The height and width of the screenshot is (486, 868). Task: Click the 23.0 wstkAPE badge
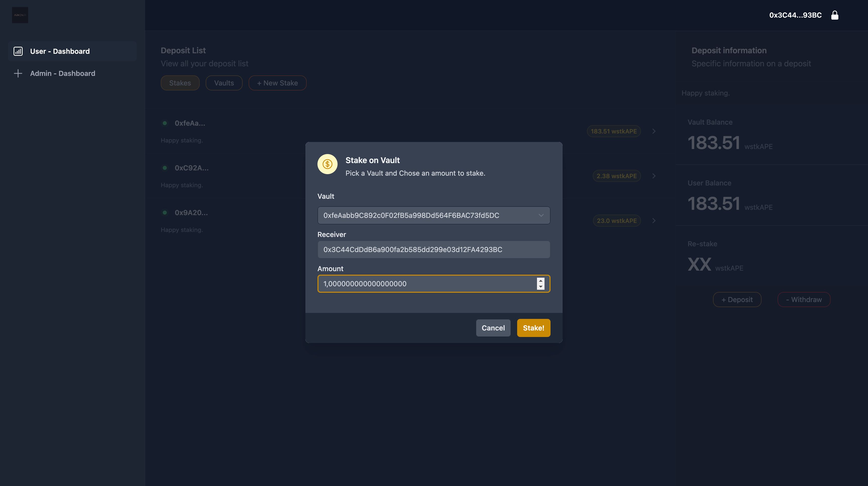[617, 221]
